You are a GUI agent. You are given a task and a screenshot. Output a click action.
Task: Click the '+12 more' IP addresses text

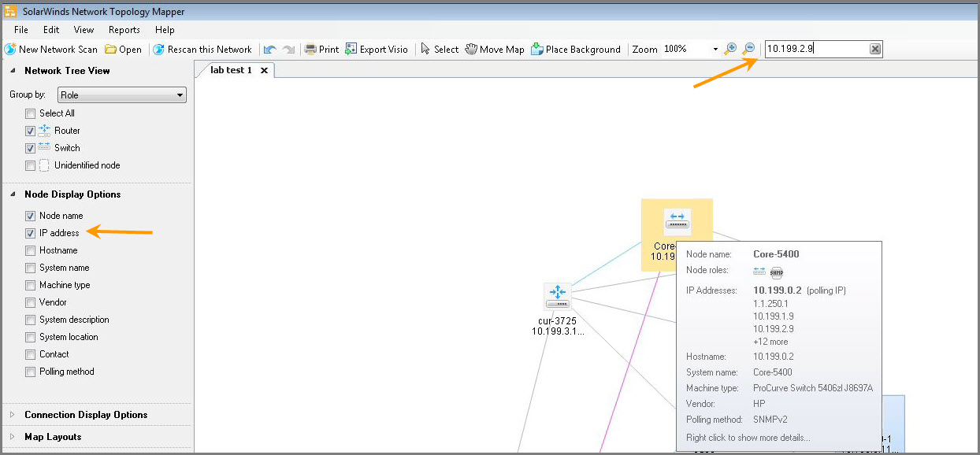(770, 342)
